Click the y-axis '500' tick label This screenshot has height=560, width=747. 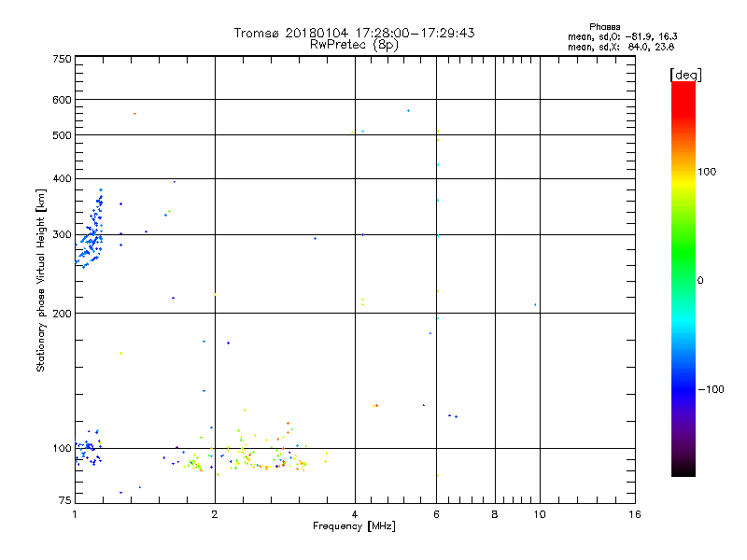(x=62, y=135)
